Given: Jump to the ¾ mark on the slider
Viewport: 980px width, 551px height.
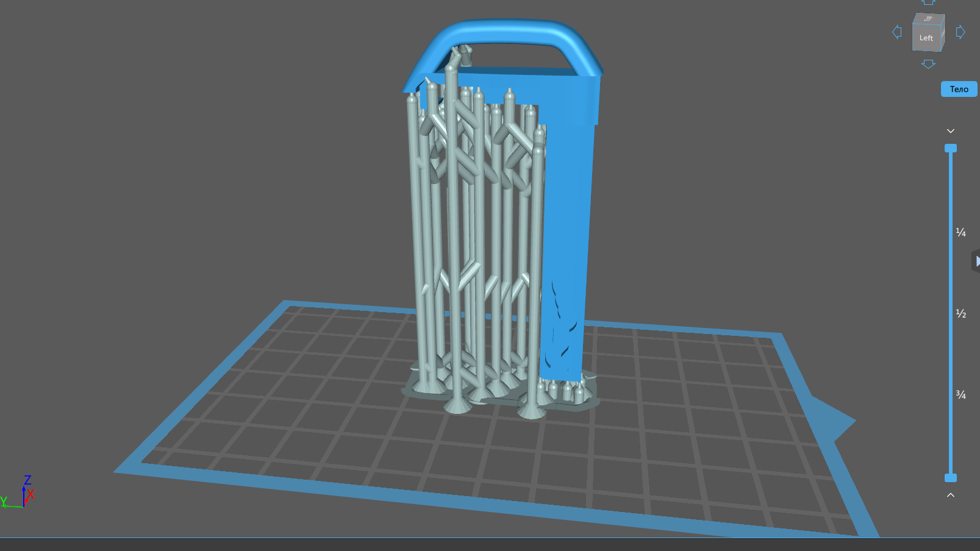Looking at the screenshot, I should pos(961,395).
